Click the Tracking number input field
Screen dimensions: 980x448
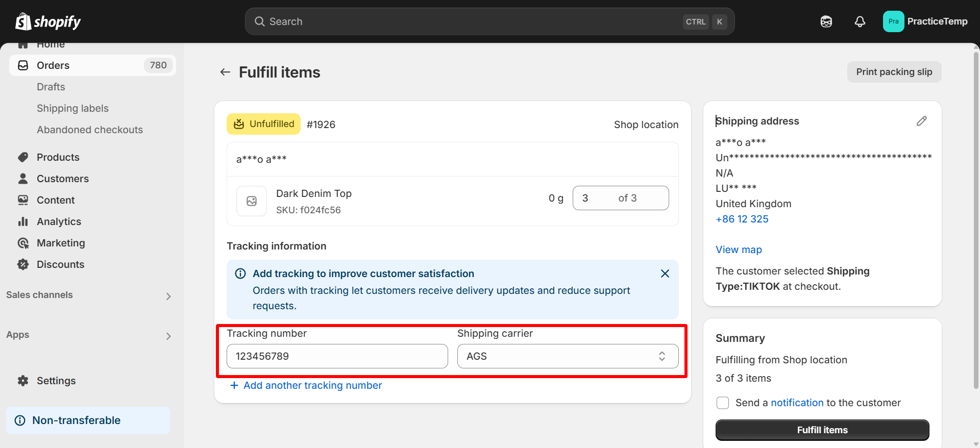click(x=337, y=356)
